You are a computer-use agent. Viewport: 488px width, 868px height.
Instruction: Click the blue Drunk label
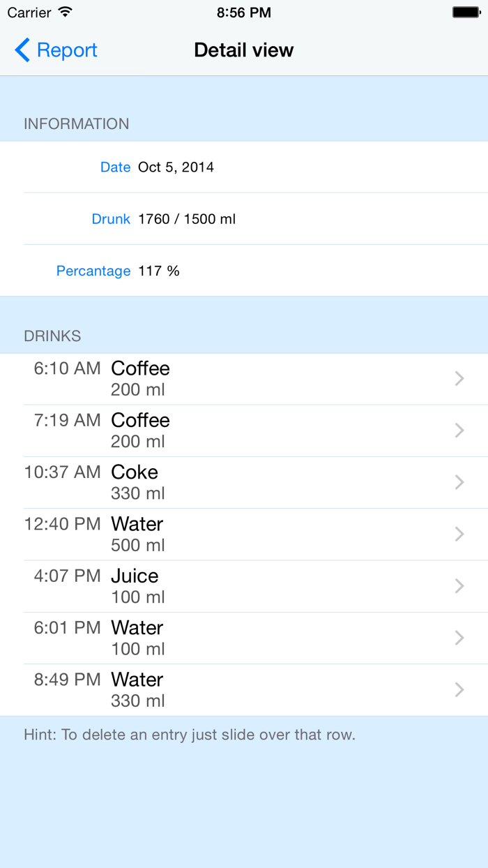(111, 218)
